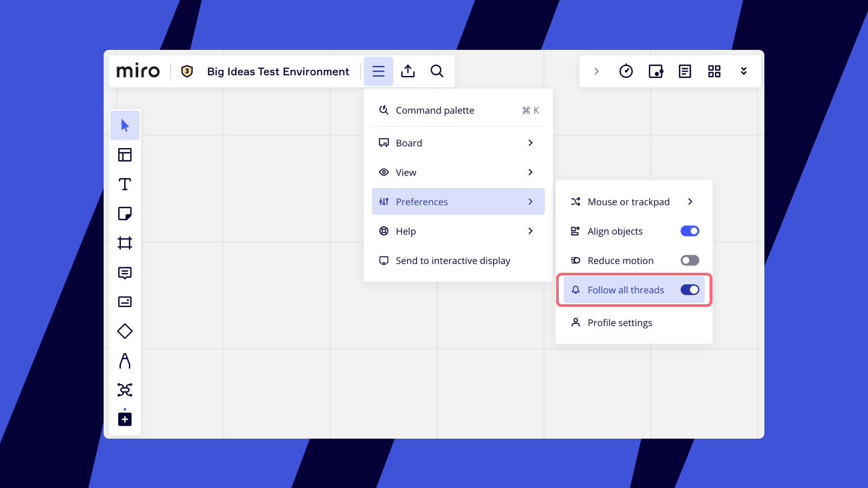Expand the Board submenu
This screenshot has width=868, height=488.
click(x=458, y=143)
